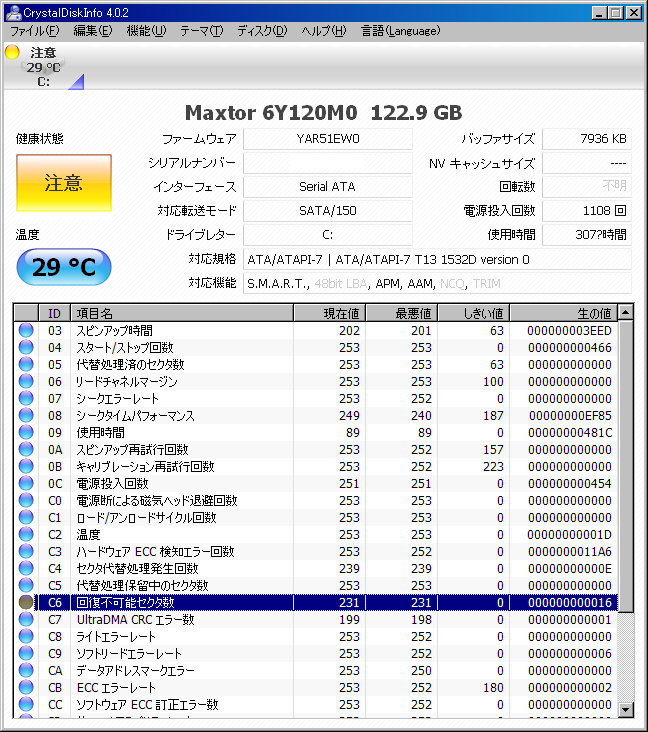This screenshot has width=648, height=732.
Task: Click the status orb of row CB ECC エラーレート
Action: pyautogui.click(x=26, y=687)
